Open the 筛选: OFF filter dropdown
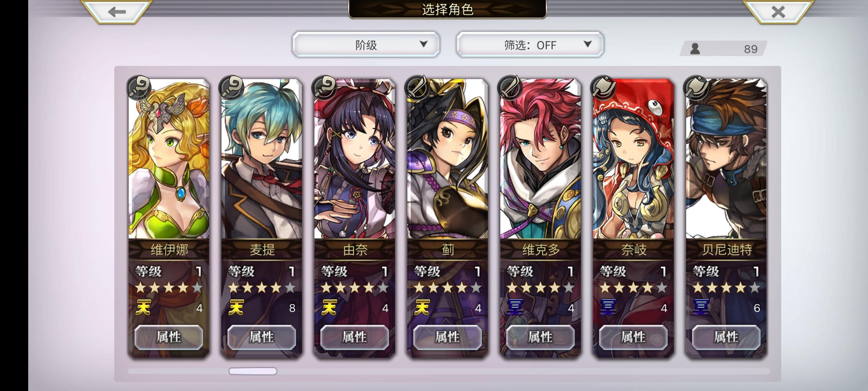Screen dimensions: 868x391 click(x=530, y=45)
